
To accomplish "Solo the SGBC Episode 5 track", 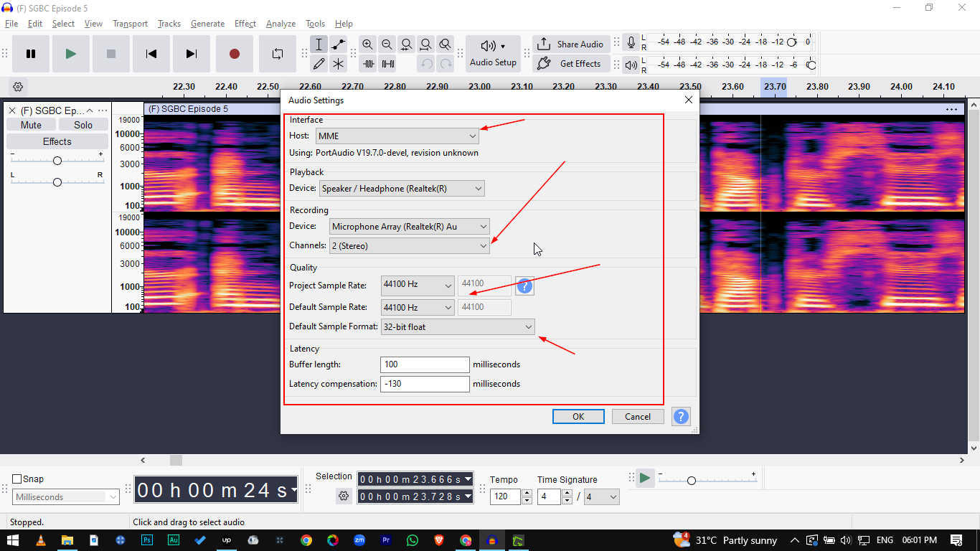I will [83, 125].
